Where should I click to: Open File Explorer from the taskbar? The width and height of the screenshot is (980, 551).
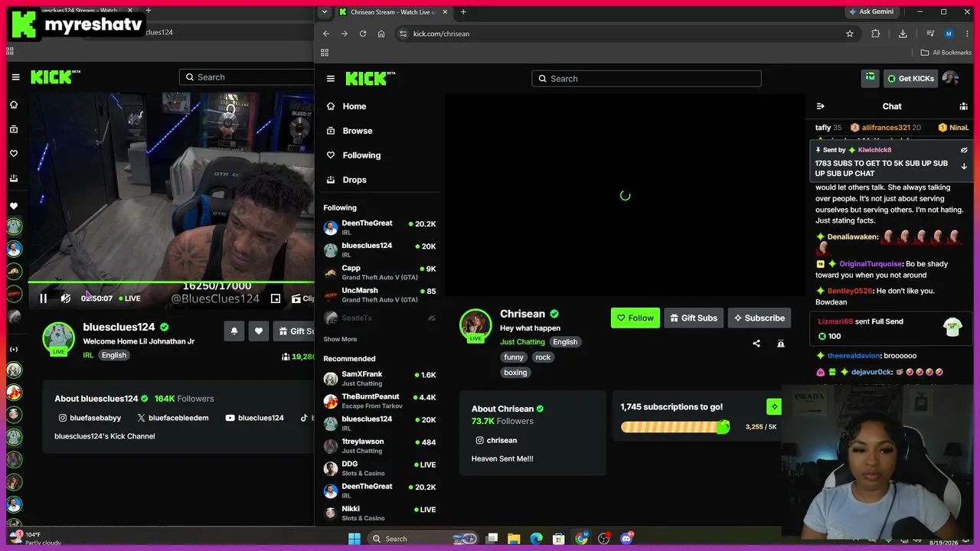(514, 539)
